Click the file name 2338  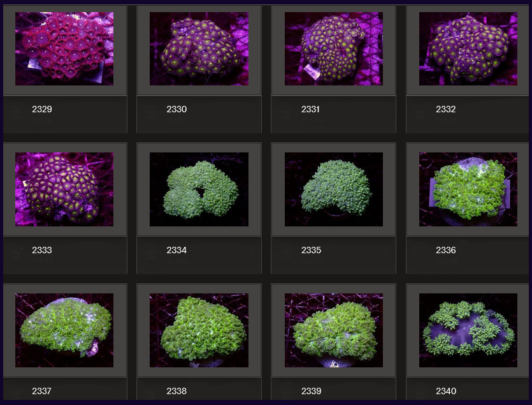(176, 391)
